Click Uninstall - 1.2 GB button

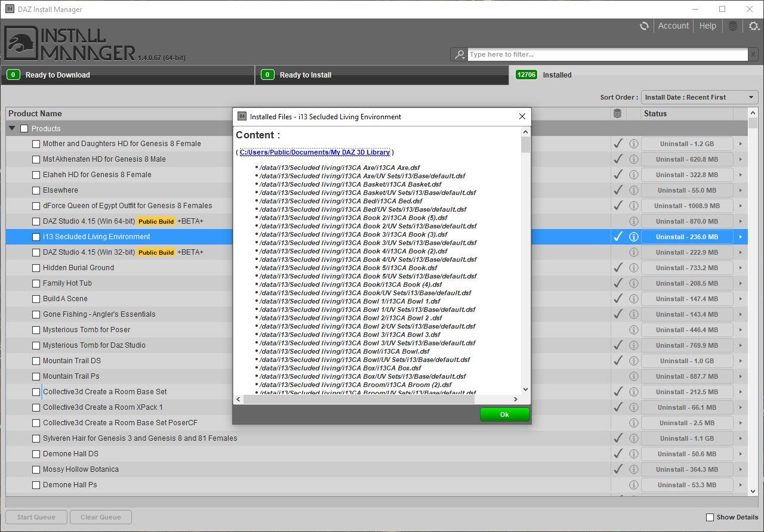click(686, 144)
